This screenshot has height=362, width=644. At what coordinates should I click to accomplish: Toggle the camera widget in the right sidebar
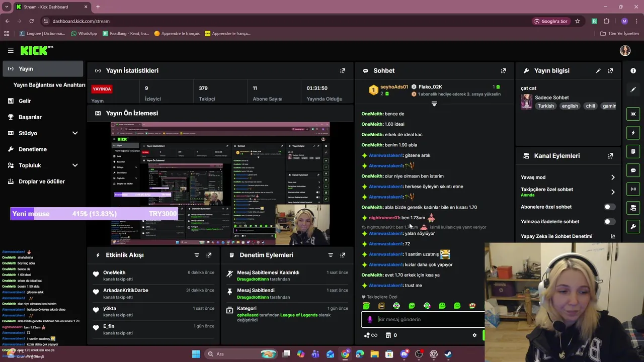(633, 208)
